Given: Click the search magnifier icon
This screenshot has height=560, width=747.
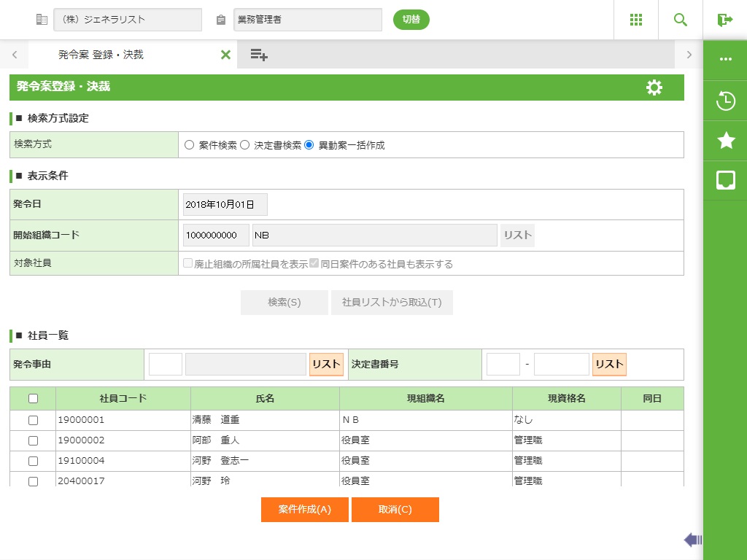Looking at the screenshot, I should coord(681,20).
